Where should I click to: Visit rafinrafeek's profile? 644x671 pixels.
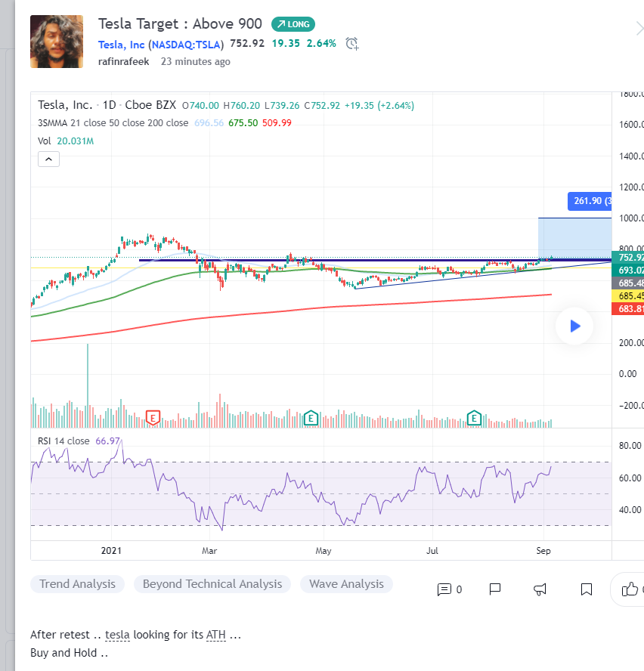(124, 62)
